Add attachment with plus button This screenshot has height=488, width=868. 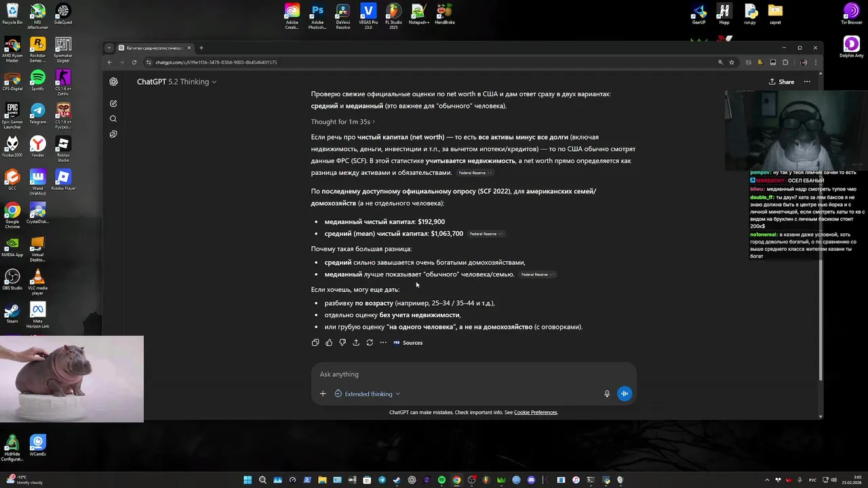point(323,394)
